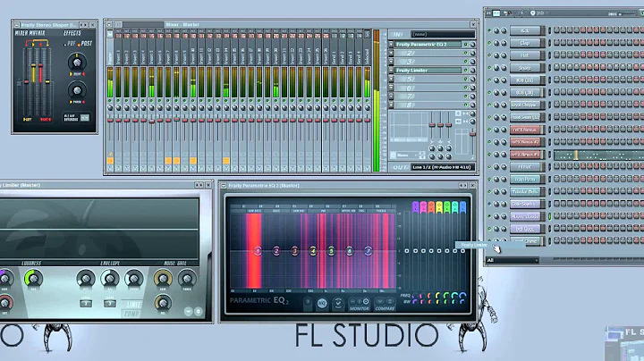The image size is (644, 361).
Task: Mute the Kick channel via its green LED
Action: coord(489,30)
